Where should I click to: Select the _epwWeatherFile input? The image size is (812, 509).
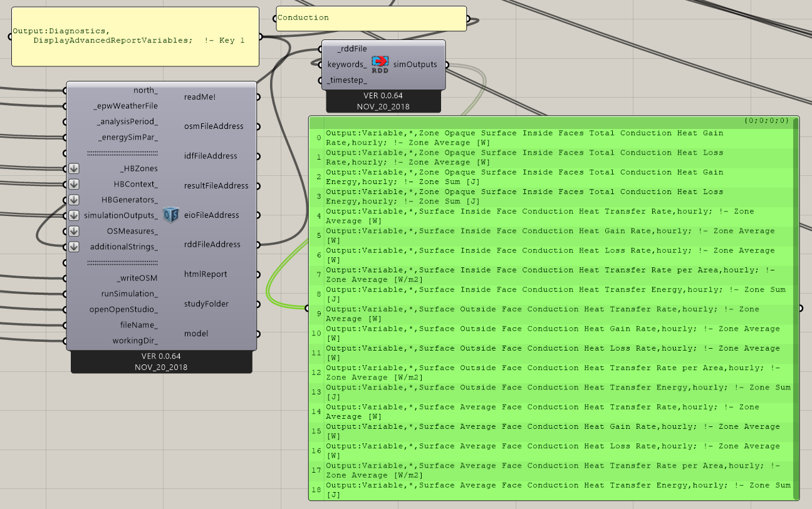pos(125,106)
